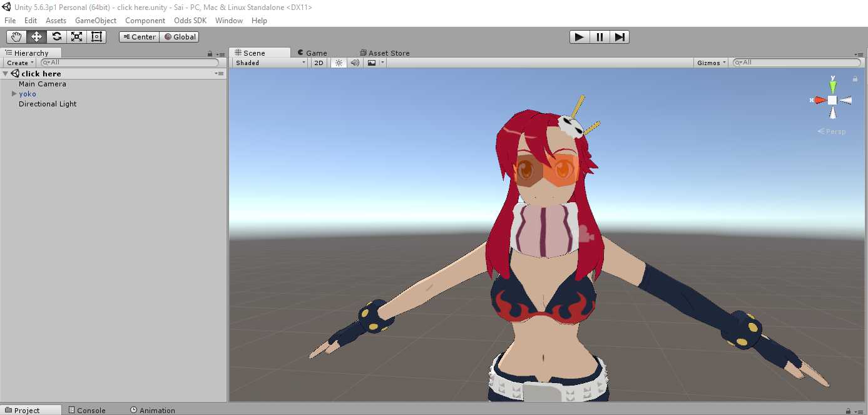The width and height of the screenshot is (868, 415).
Task: Toggle pivot Center button
Action: [139, 37]
